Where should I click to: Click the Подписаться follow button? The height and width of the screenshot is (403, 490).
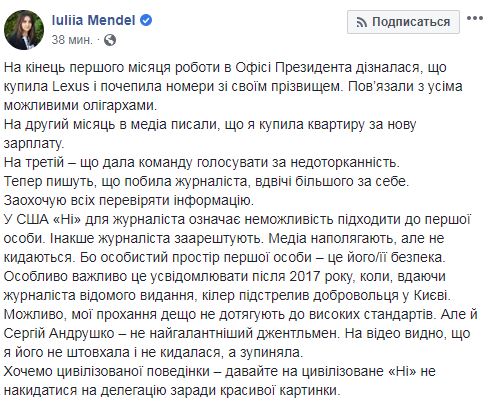[x=403, y=22]
